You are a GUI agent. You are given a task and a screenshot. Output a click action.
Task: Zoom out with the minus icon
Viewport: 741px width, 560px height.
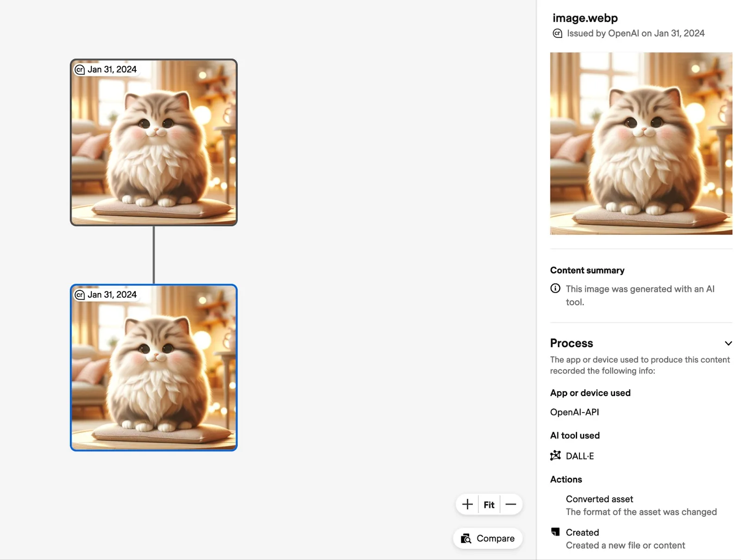point(511,504)
